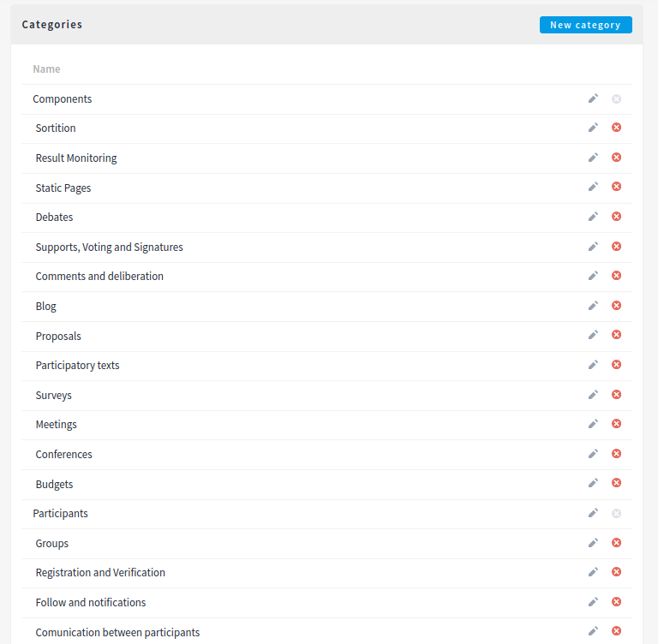Edit the Result Monitoring category

pos(593,158)
